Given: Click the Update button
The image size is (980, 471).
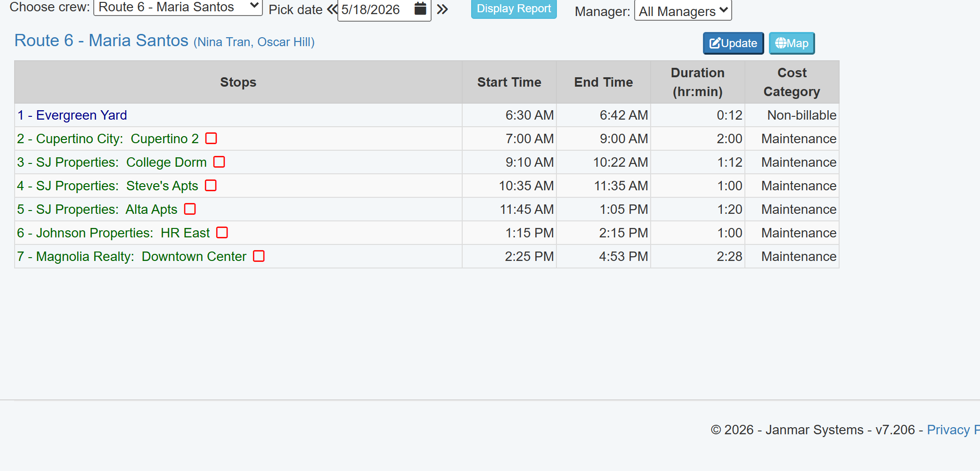Looking at the screenshot, I should tap(734, 43).
